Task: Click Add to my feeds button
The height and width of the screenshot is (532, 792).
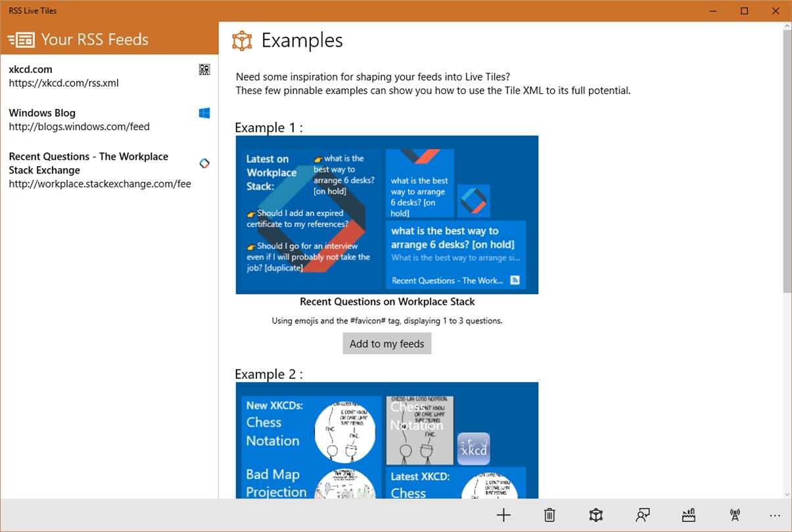Action: (387, 344)
